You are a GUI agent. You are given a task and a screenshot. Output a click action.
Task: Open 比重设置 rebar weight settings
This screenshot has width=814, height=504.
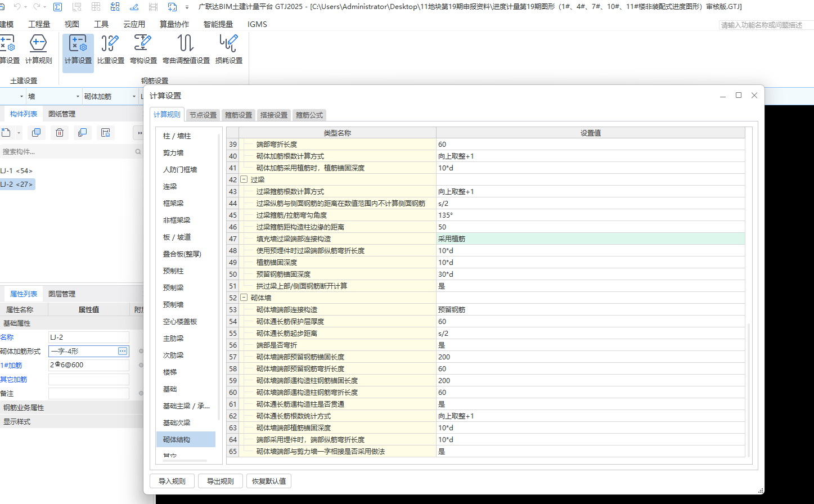click(x=110, y=50)
